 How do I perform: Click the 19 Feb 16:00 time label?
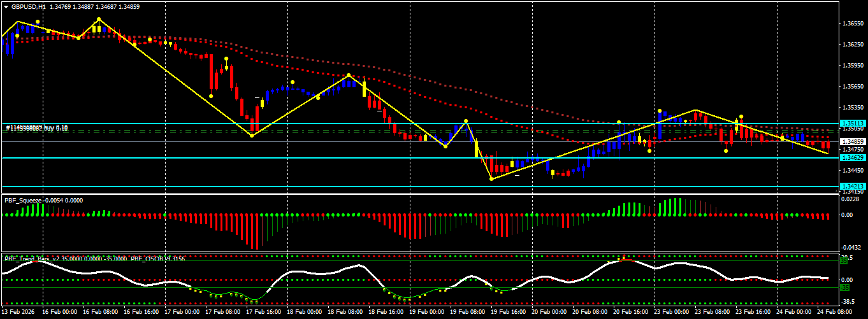[x=507, y=313]
